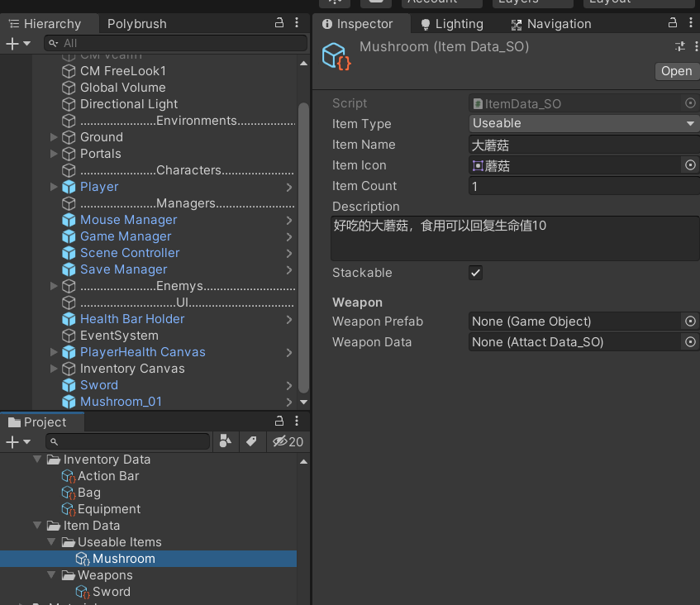Open the Weapon Data object picker circle

coord(690,341)
